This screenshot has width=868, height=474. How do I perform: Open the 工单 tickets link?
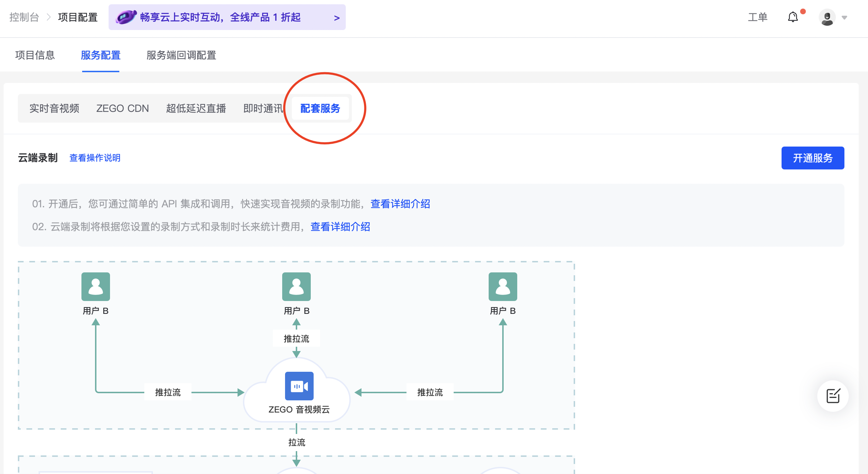click(x=758, y=17)
